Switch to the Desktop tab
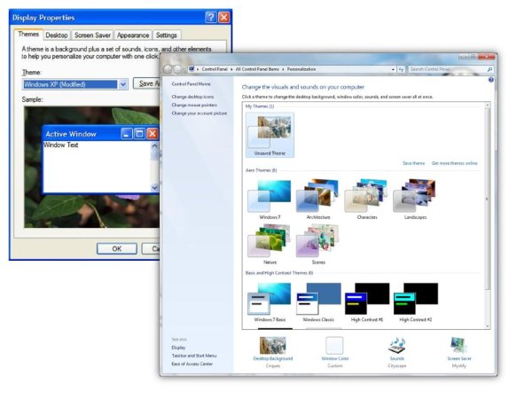This screenshot has height=399, width=532. click(x=57, y=35)
